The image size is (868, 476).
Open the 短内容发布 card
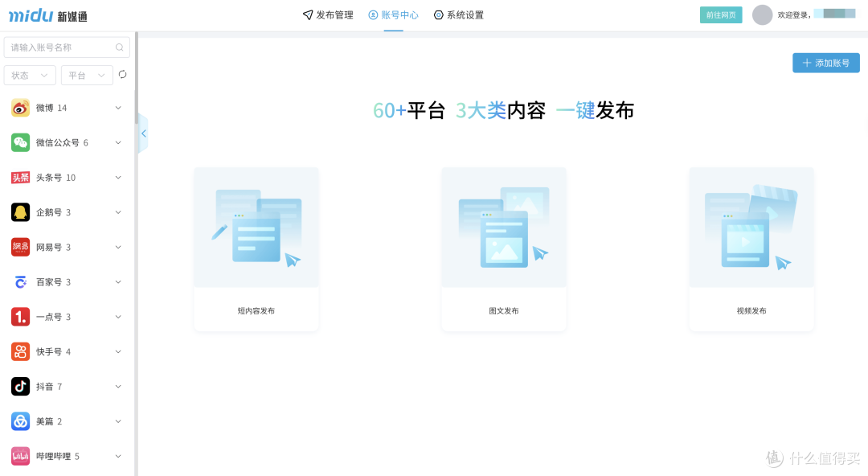[256, 249]
